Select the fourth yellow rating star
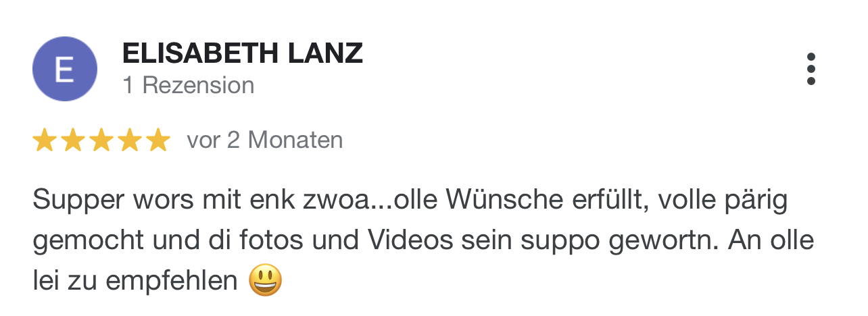 pyautogui.click(x=130, y=140)
